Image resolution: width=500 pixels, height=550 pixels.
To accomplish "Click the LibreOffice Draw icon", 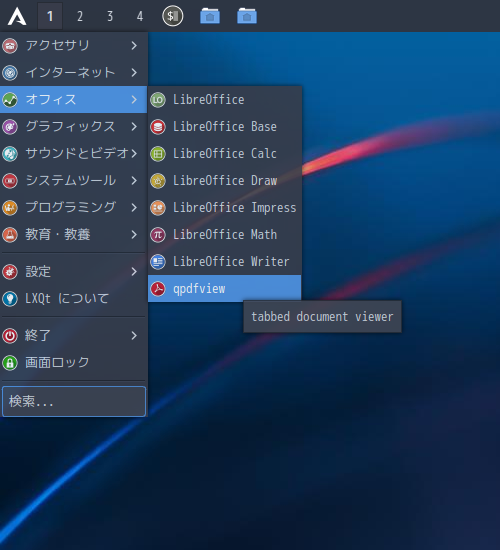I will pos(158,181).
